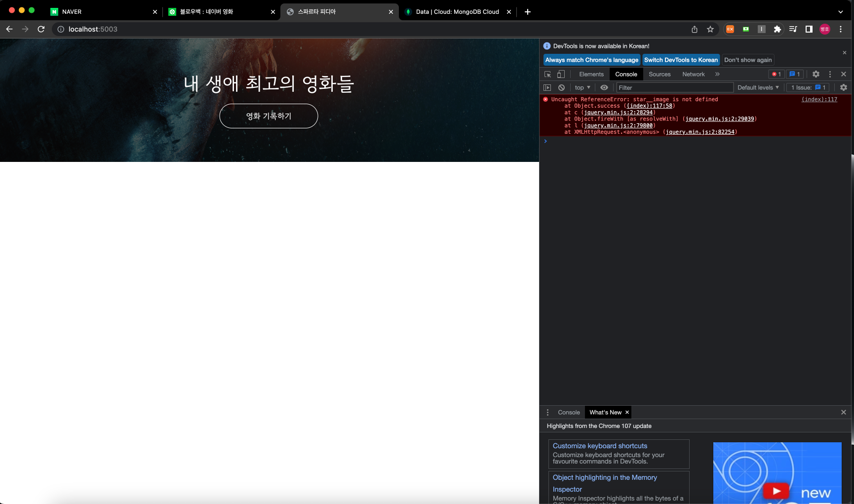Dismiss the DevTools language infobar
Screen dimensions: 854x504
coord(844,52)
